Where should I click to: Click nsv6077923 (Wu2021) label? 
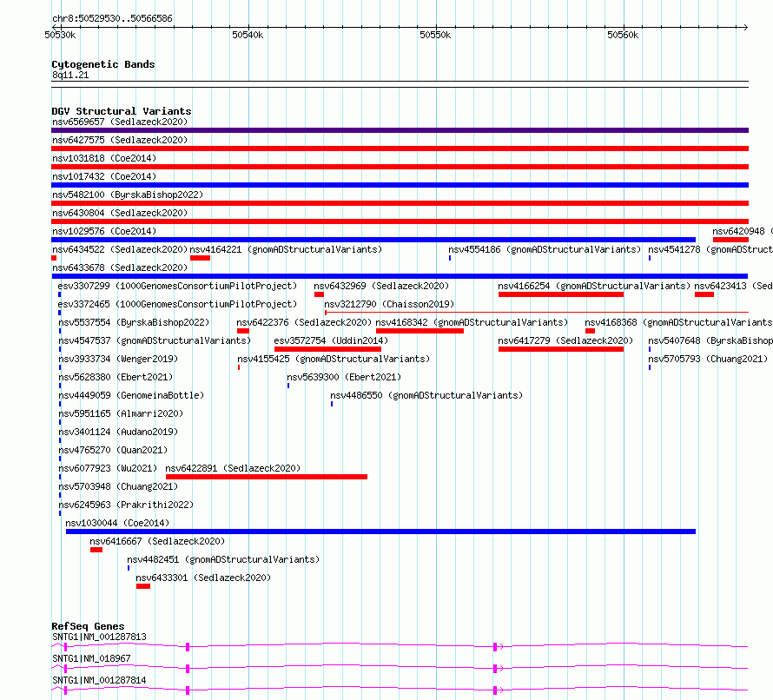tap(108, 468)
